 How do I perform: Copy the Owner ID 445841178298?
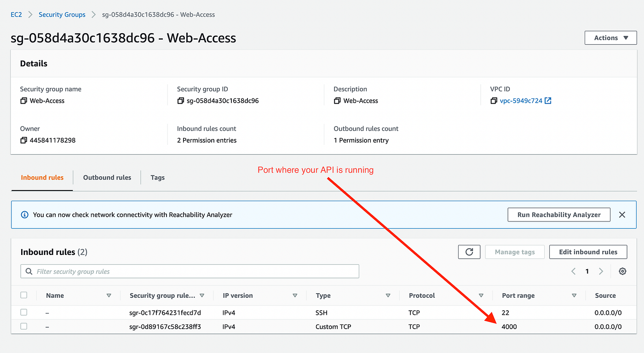coord(23,140)
